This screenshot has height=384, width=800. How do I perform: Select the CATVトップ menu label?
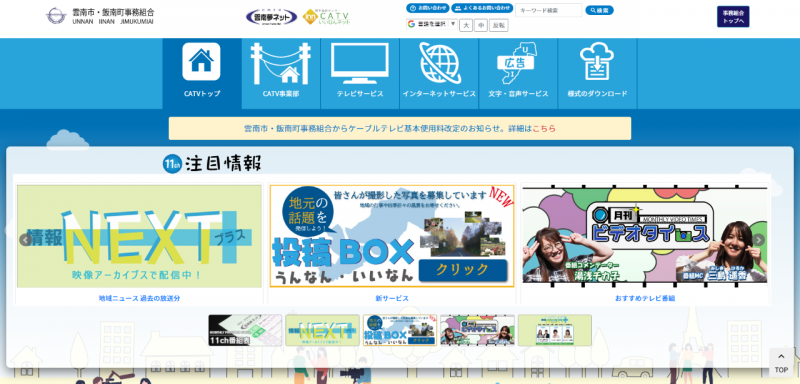click(x=202, y=94)
